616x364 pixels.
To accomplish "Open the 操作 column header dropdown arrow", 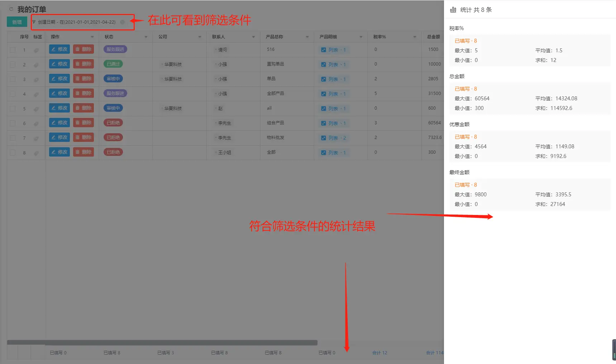I will point(92,37).
